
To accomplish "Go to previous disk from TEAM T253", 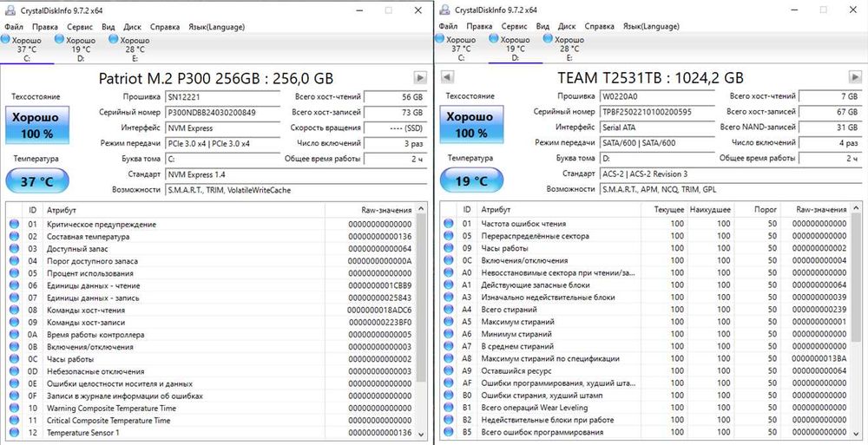I will pos(448,77).
